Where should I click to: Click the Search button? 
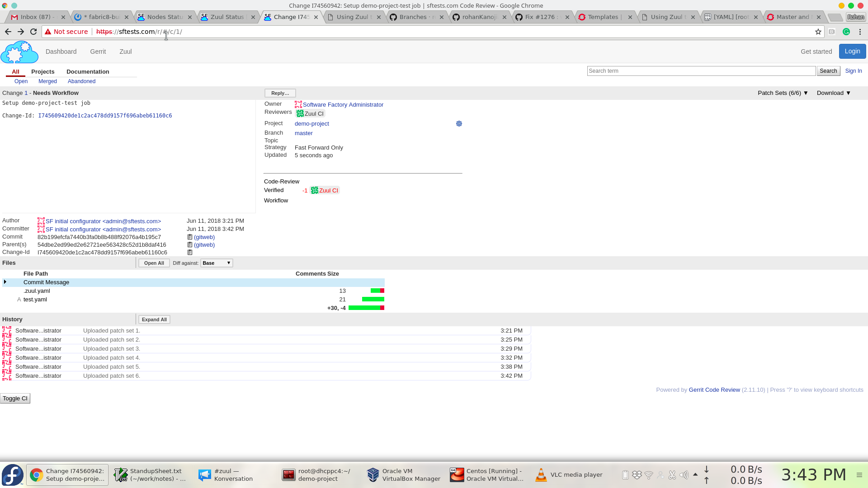(828, 71)
